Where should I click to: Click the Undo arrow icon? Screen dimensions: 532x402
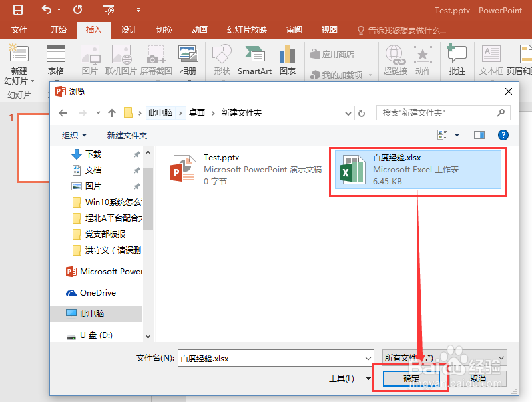46,10
